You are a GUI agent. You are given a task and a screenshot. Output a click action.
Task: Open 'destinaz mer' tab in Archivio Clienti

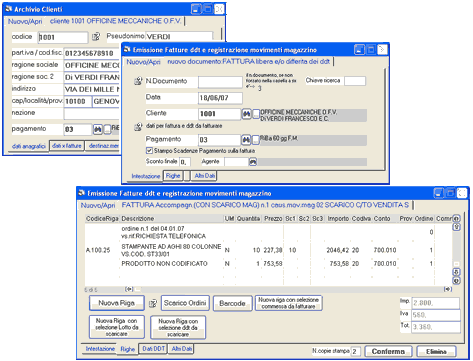click(x=103, y=146)
